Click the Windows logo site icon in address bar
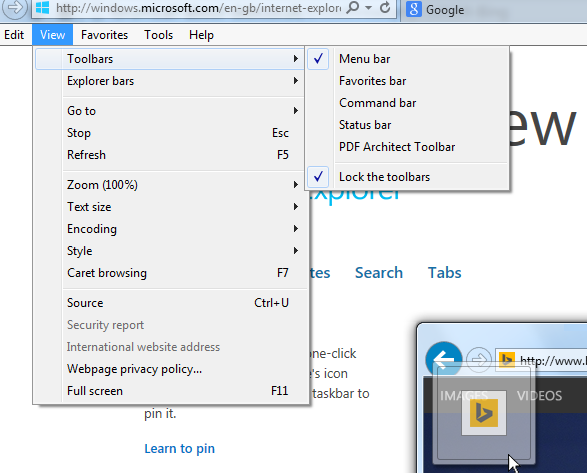This screenshot has width=587, height=473. [43, 7]
